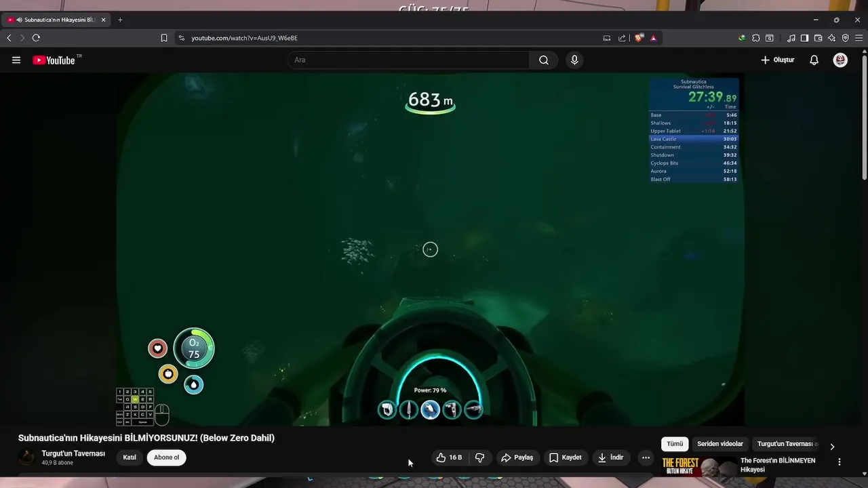Open a new browser tab
The image size is (868, 488).
120,20
